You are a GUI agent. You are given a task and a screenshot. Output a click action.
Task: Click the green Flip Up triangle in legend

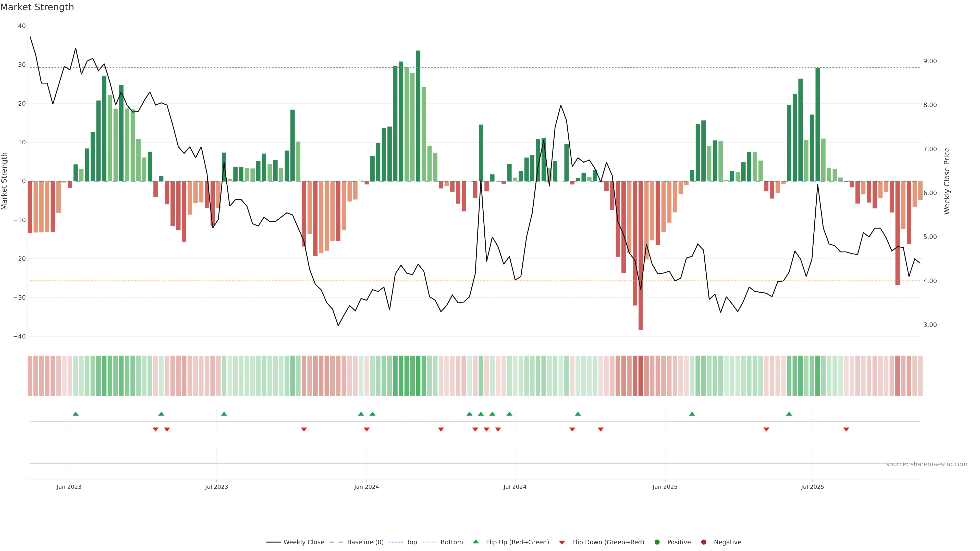tap(475, 542)
